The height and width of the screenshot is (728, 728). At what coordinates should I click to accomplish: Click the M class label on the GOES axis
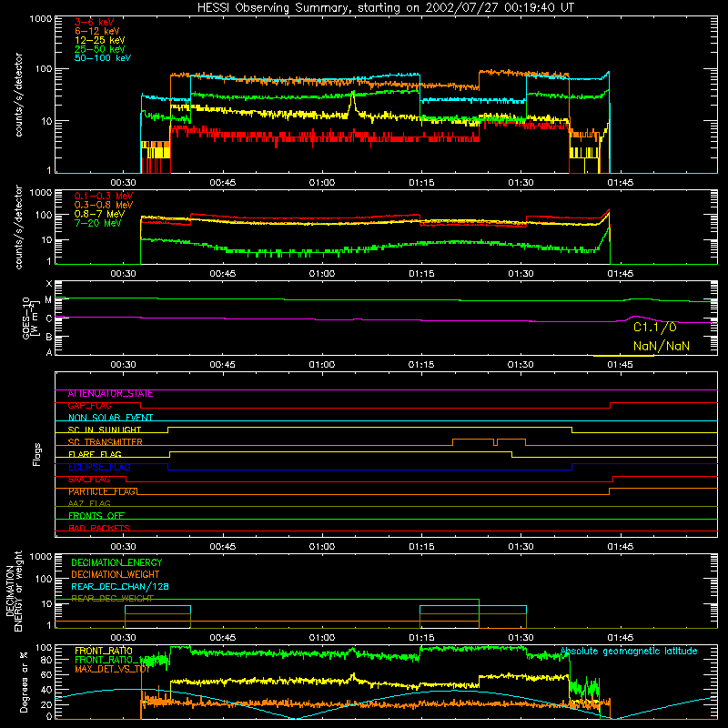coord(48,300)
